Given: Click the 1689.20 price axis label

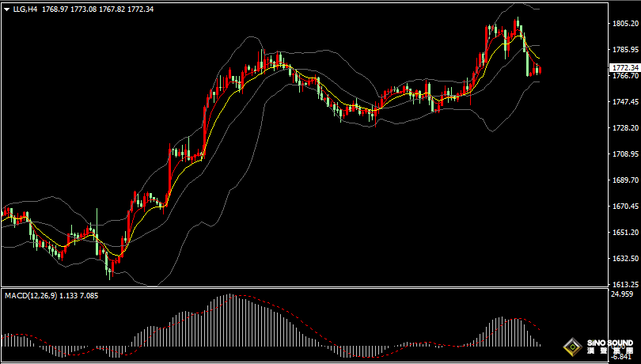Looking at the screenshot, I should 625,180.
